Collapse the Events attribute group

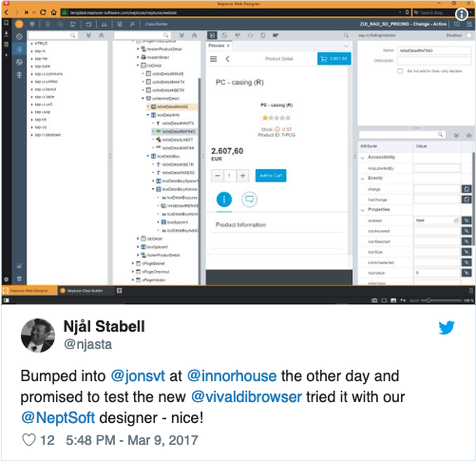363,179
